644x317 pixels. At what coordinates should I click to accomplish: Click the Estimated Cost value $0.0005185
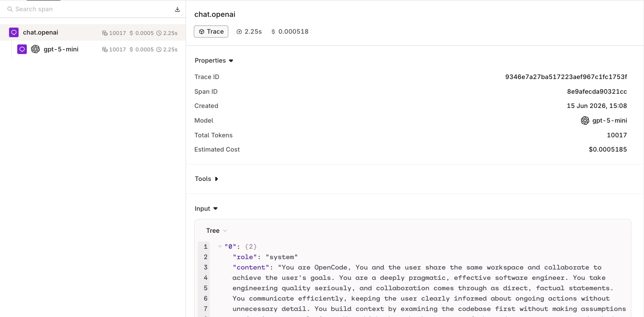(x=608, y=149)
